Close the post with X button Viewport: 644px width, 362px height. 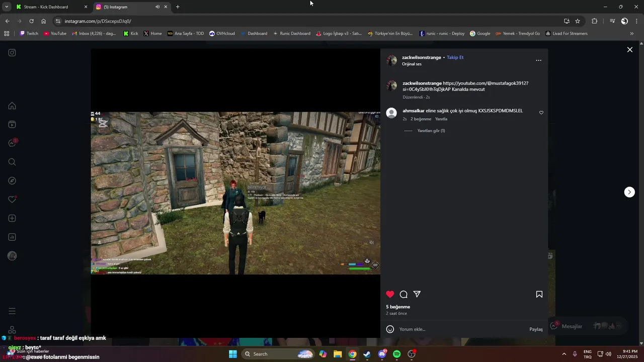point(629,49)
